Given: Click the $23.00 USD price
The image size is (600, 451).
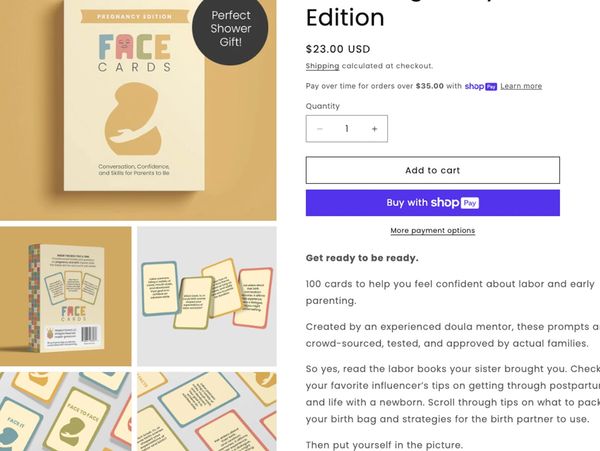Looking at the screenshot, I should pos(338,49).
